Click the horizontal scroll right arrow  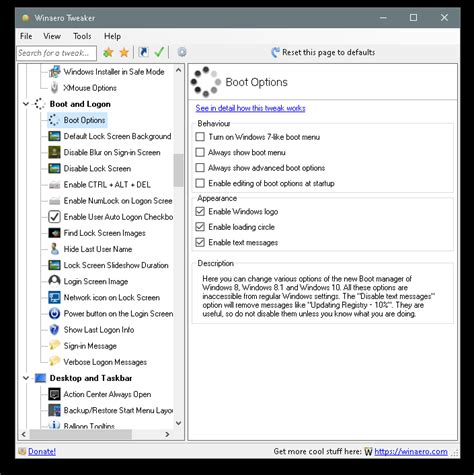click(x=167, y=434)
